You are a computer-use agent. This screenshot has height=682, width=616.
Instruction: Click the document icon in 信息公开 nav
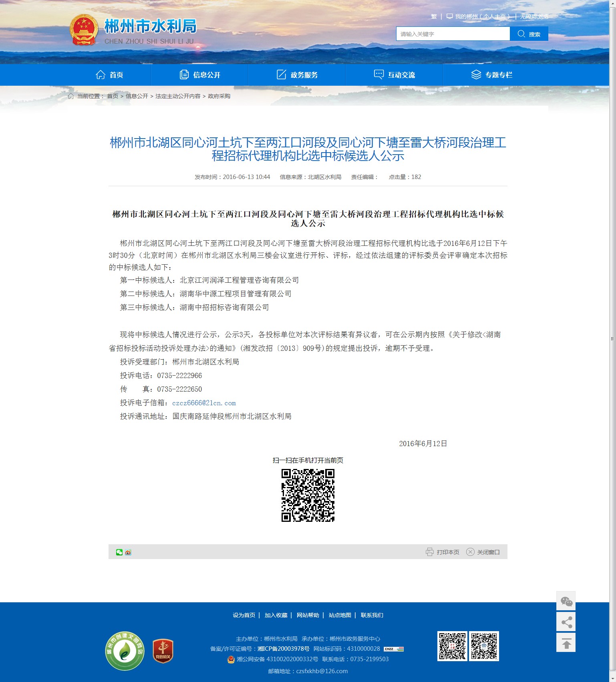click(184, 74)
